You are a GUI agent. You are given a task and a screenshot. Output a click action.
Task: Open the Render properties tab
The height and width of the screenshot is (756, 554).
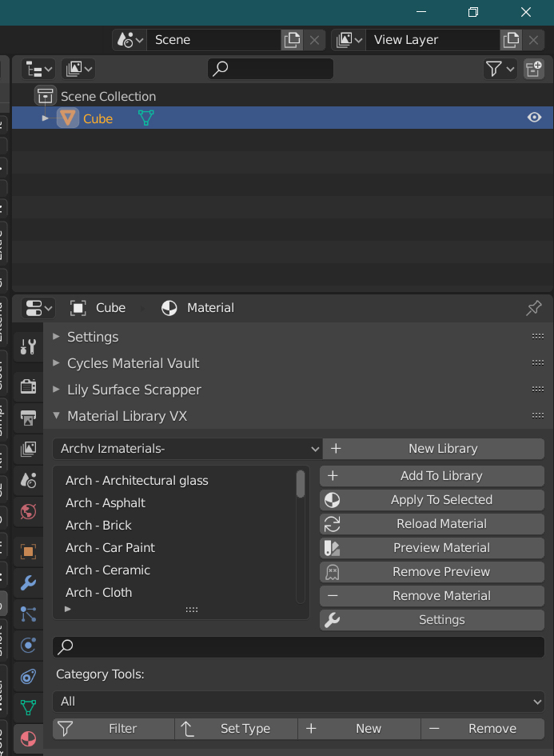click(29, 386)
